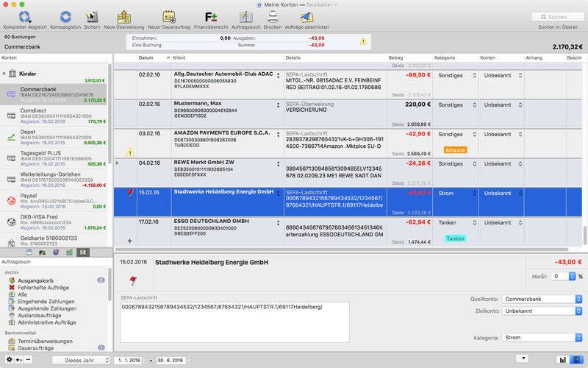588x368 pixels.
Task: Open the Dieses Jahr period selector
Action: coord(82,360)
